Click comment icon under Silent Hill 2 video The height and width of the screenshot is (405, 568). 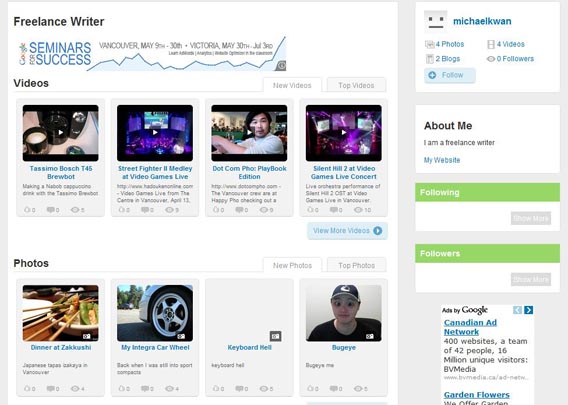[334, 210]
